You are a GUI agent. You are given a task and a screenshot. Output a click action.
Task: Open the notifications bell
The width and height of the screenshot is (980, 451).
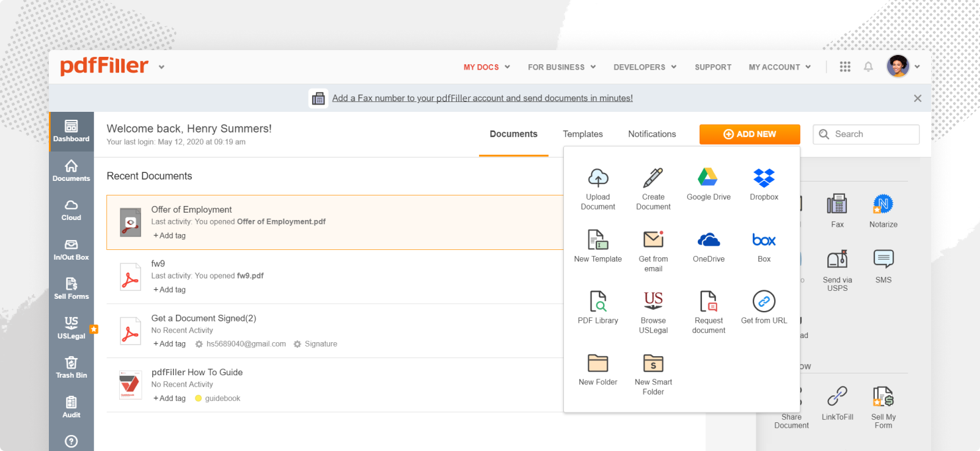(x=868, y=67)
